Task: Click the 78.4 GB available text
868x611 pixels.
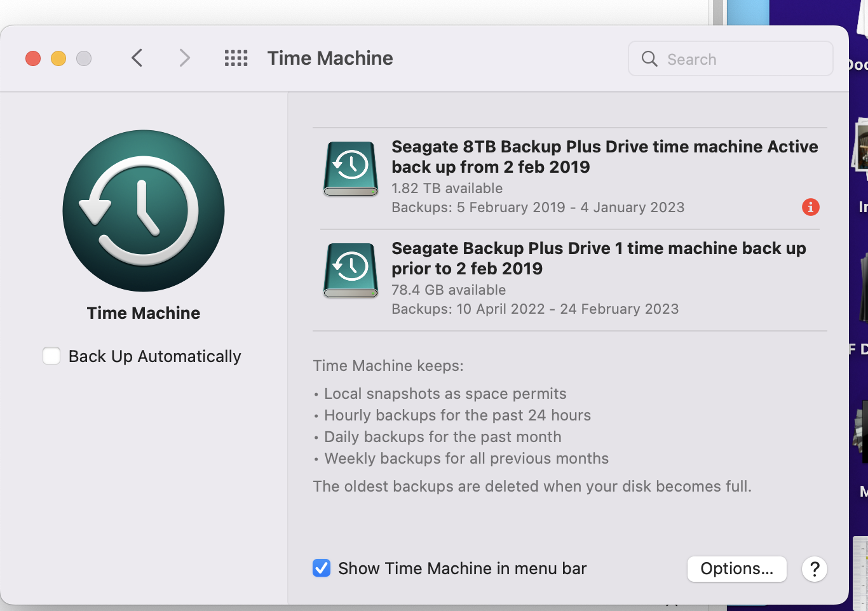Action: click(x=449, y=290)
